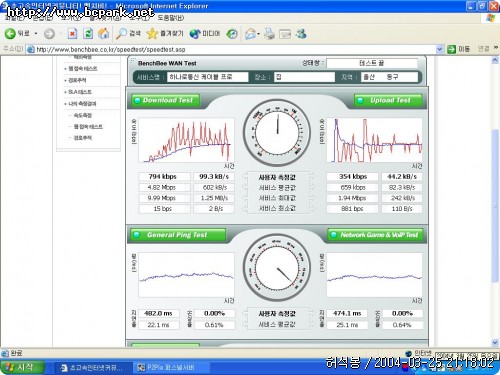Click the Download Test green button
Image resolution: width=500 pixels, height=375 pixels.
[165, 100]
